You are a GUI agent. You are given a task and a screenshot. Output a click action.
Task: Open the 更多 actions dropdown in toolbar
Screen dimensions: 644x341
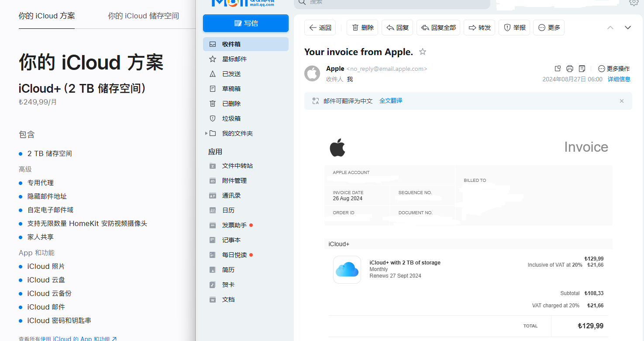(549, 28)
